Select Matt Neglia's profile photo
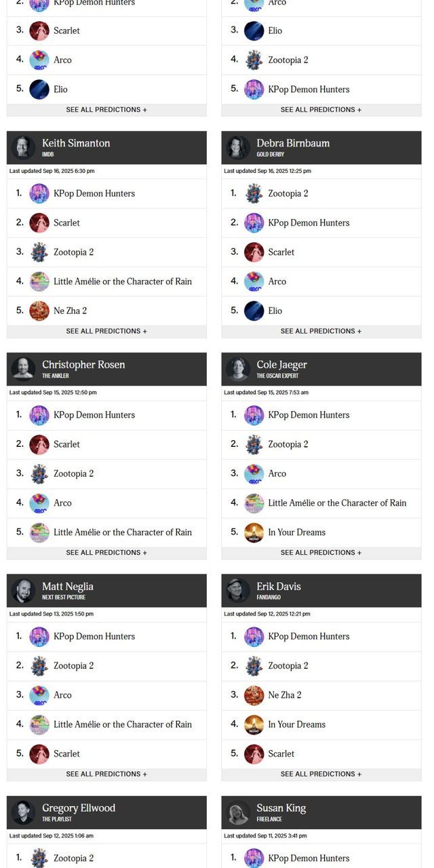434x868 pixels. pyautogui.click(x=23, y=591)
